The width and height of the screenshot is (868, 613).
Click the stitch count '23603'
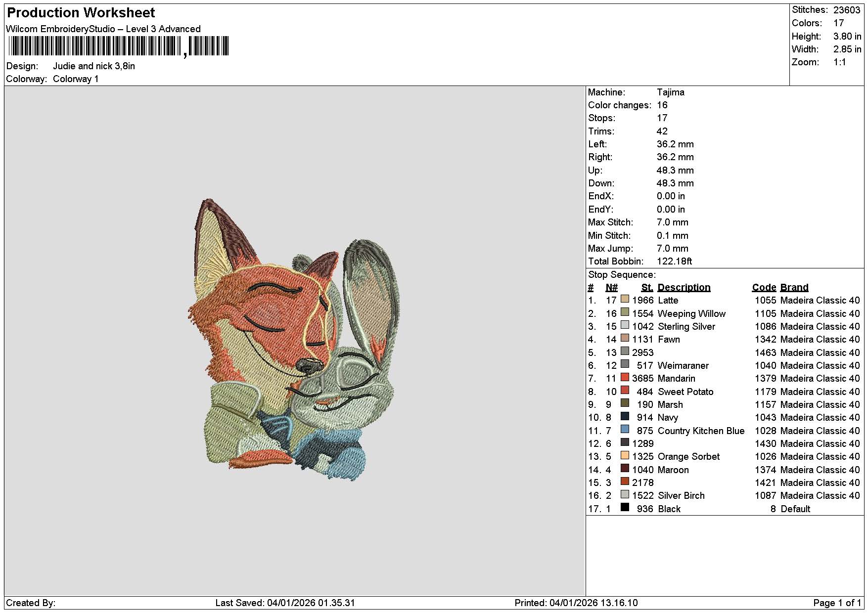(847, 10)
